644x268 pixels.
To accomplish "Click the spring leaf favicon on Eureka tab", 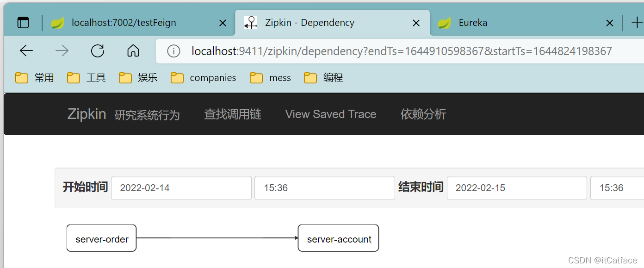I will pyautogui.click(x=444, y=23).
